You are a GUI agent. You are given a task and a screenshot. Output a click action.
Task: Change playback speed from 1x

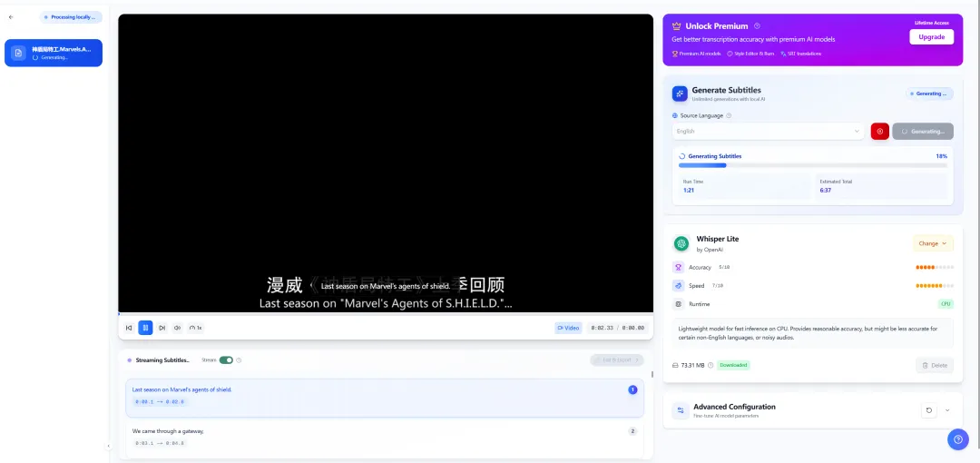point(196,328)
